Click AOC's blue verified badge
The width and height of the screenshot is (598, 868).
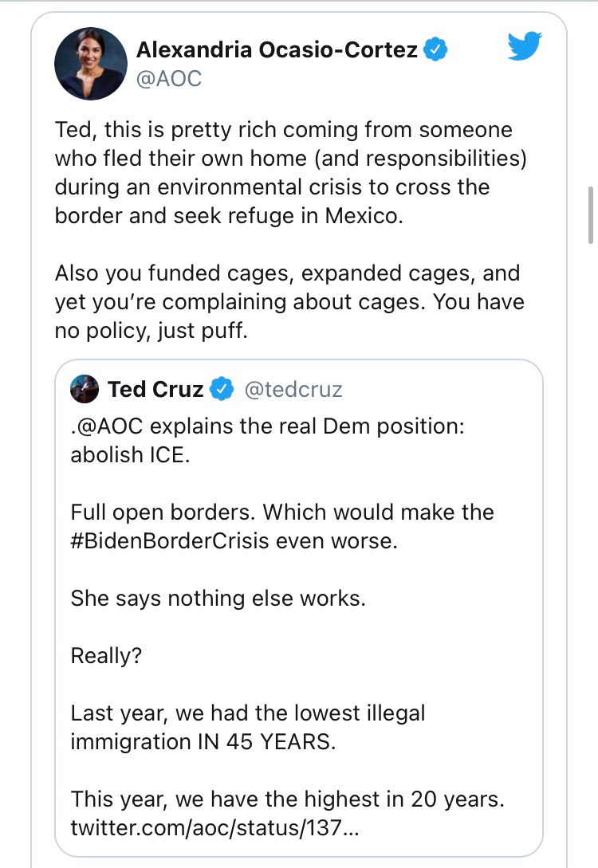click(x=435, y=50)
